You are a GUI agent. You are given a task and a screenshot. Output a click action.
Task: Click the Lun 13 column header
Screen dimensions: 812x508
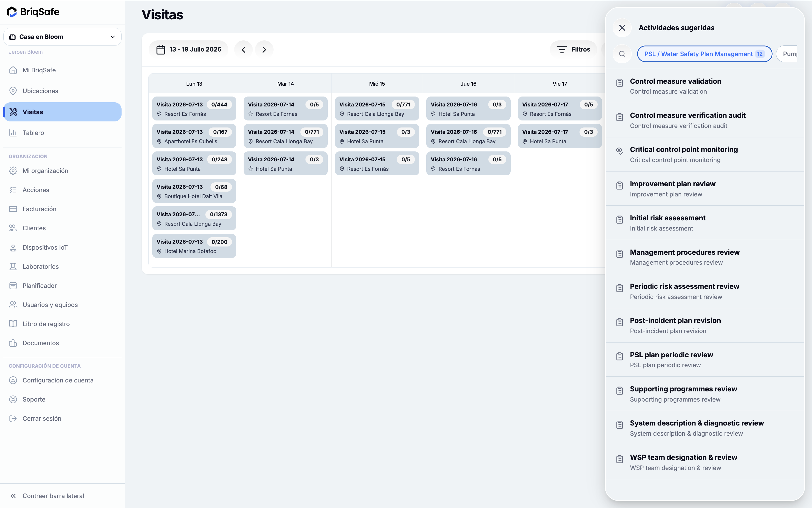194,84
